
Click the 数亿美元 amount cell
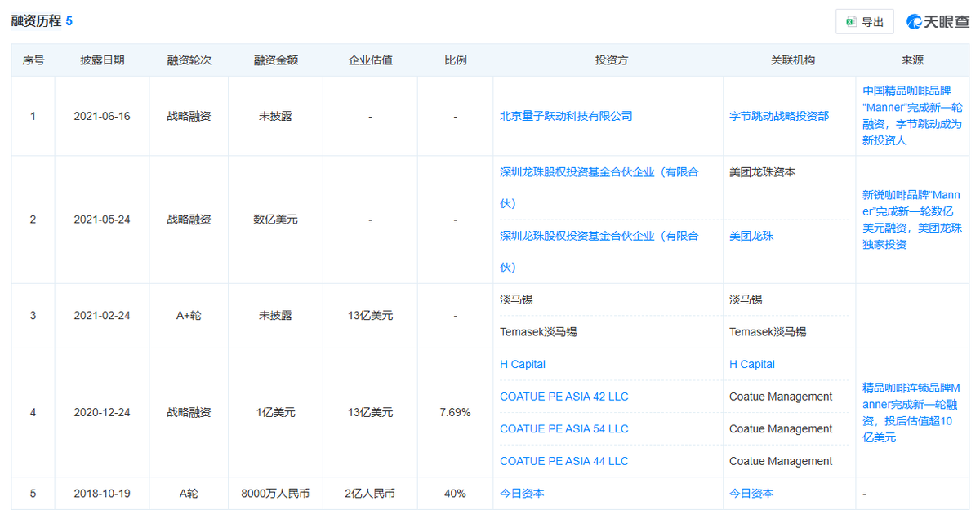275,220
